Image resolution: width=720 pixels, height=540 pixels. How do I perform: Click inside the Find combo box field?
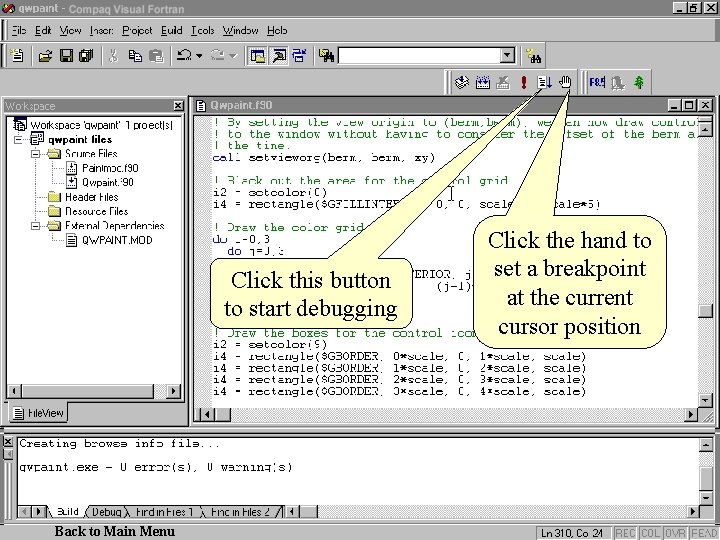pos(419,56)
